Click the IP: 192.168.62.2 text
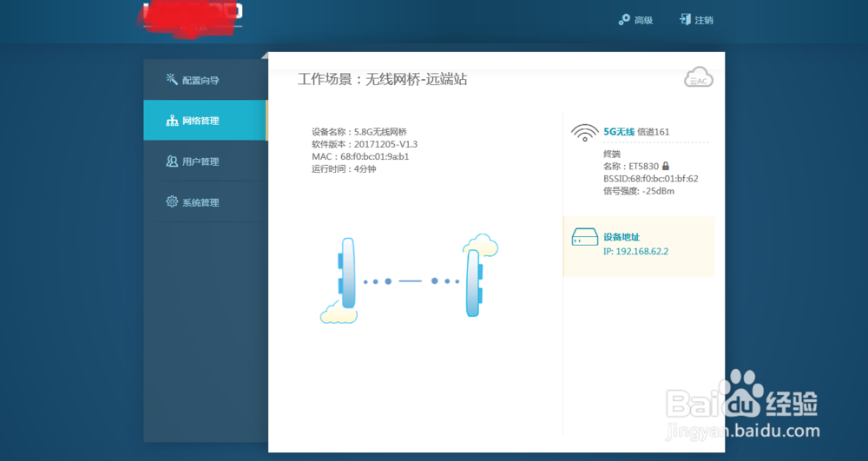 635,251
